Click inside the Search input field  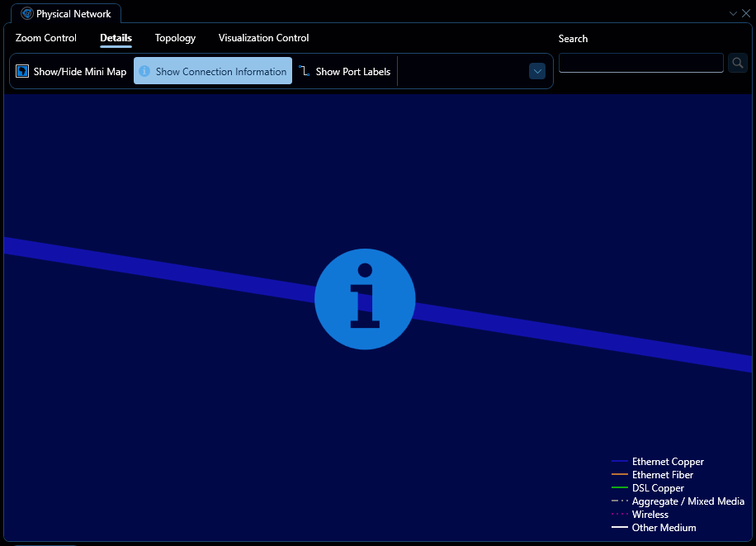(640, 62)
